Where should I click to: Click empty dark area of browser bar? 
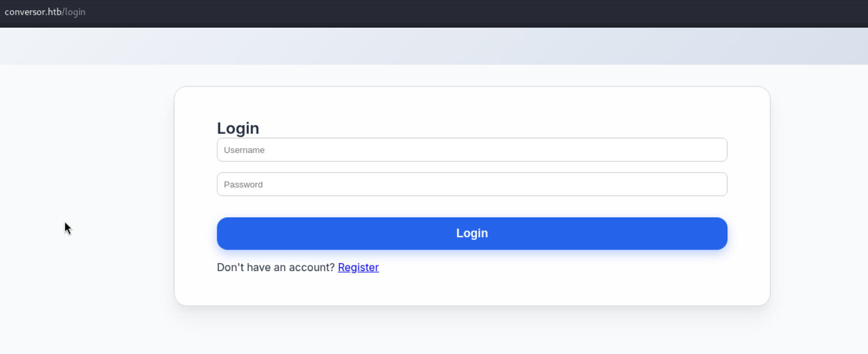(451, 12)
